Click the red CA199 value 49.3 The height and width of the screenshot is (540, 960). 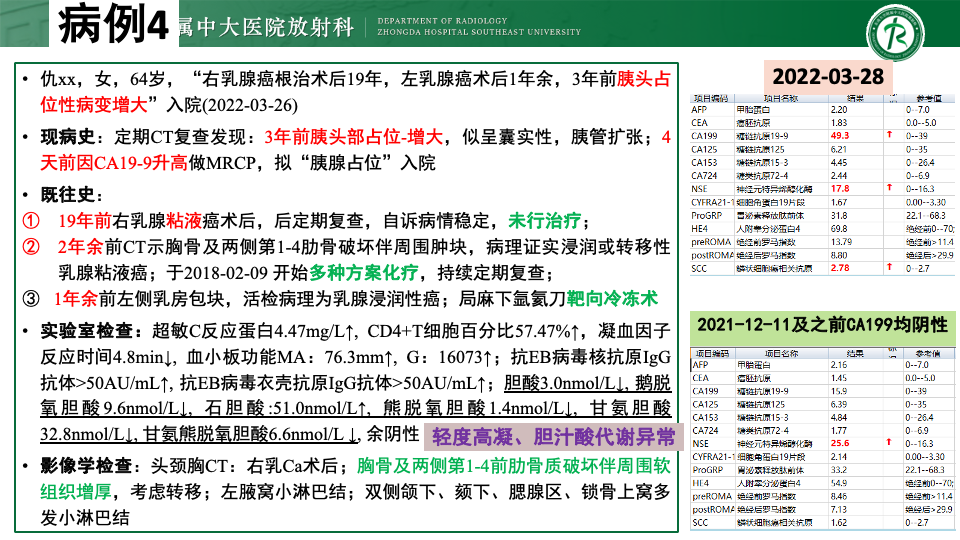(x=840, y=136)
